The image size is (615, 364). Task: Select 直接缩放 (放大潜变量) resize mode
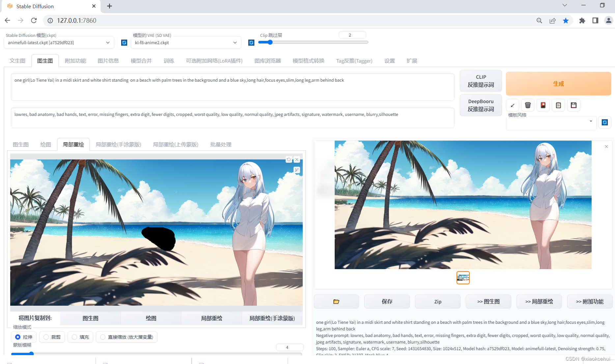tap(126, 337)
